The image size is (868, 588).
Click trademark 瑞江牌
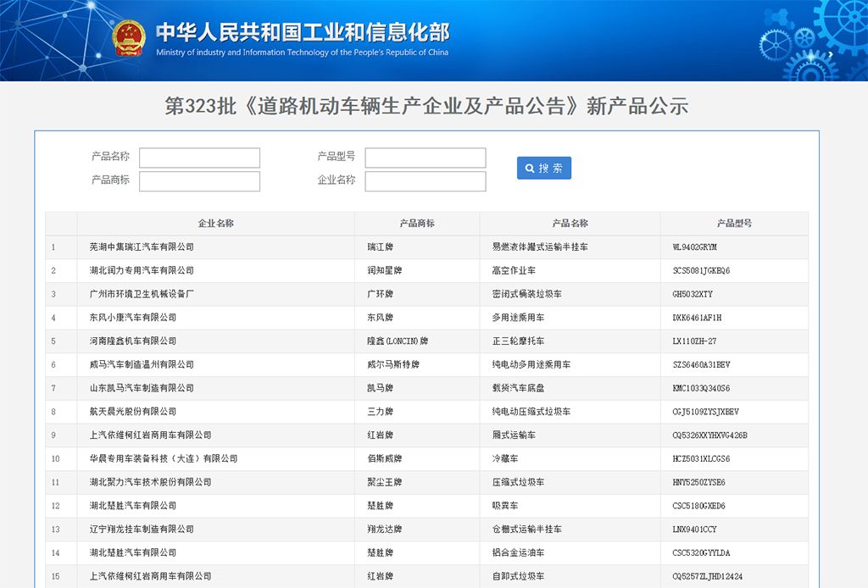[381, 247]
